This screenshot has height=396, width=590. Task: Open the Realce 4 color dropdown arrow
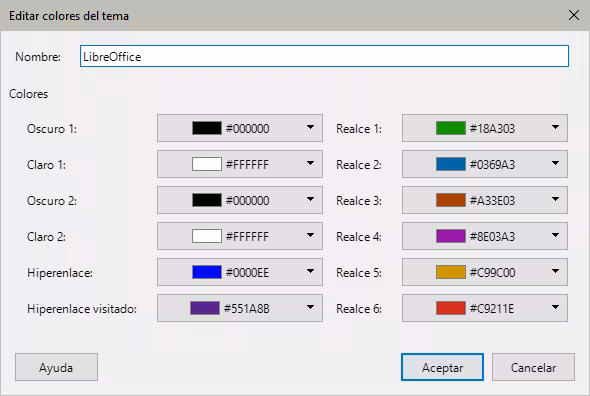pyautogui.click(x=555, y=236)
